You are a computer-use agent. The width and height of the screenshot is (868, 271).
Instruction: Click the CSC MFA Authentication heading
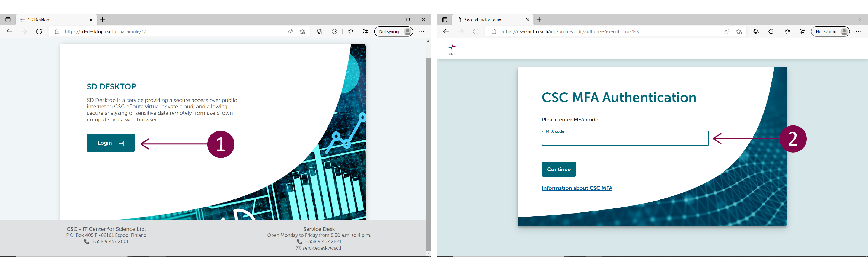(x=619, y=97)
